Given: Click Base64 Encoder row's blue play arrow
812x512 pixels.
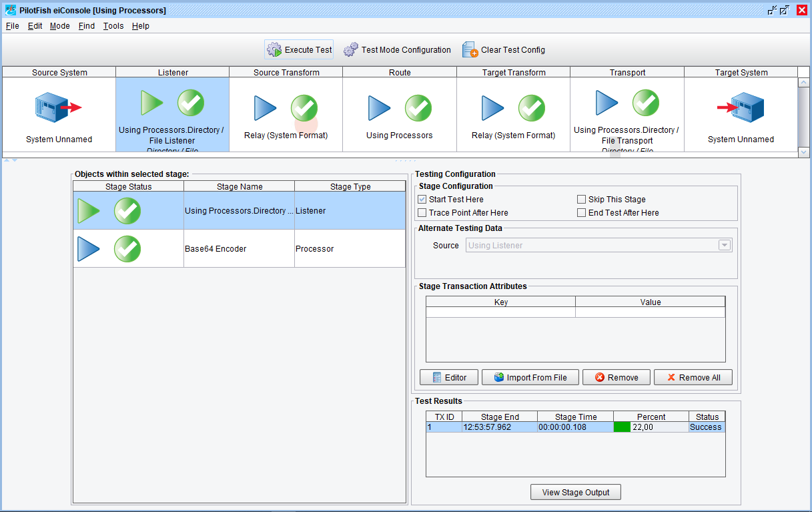Looking at the screenshot, I should (x=89, y=249).
